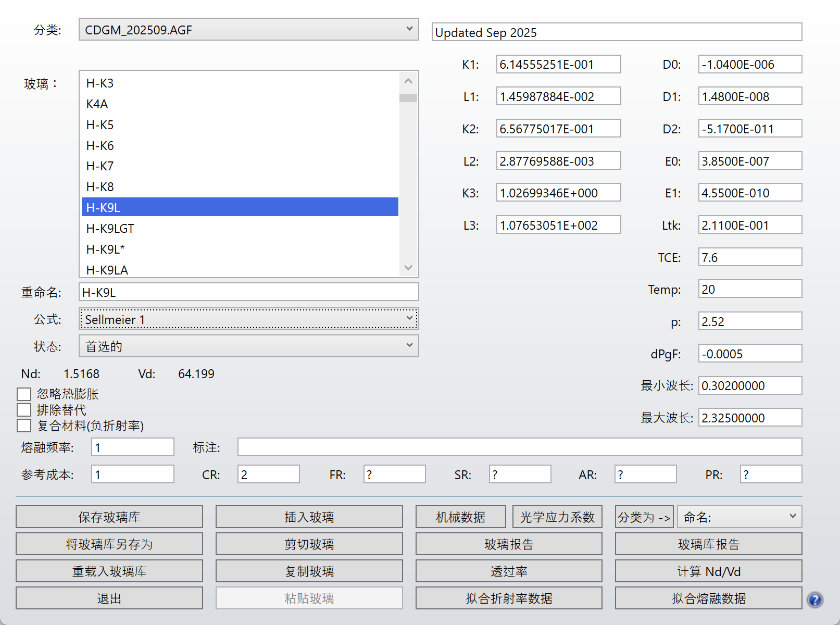Click the 保存玻璃库 button

click(109, 517)
